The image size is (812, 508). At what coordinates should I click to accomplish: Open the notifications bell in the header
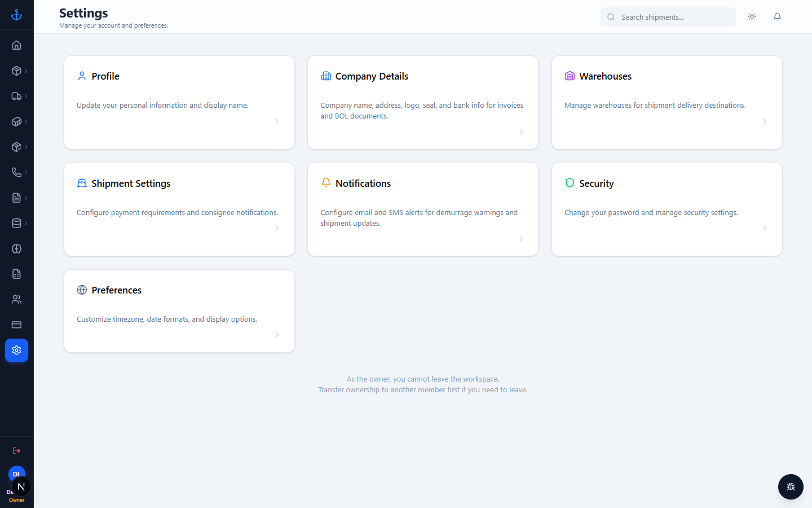tap(777, 17)
